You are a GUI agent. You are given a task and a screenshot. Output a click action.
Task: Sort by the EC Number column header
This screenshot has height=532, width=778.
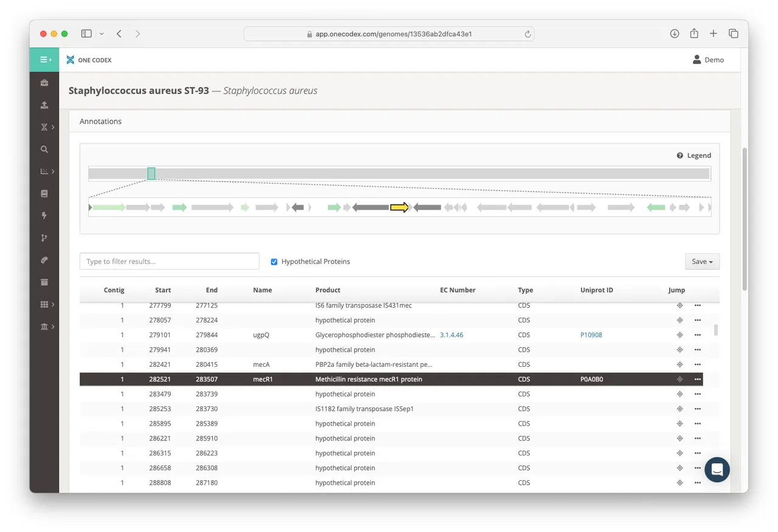[x=458, y=290]
